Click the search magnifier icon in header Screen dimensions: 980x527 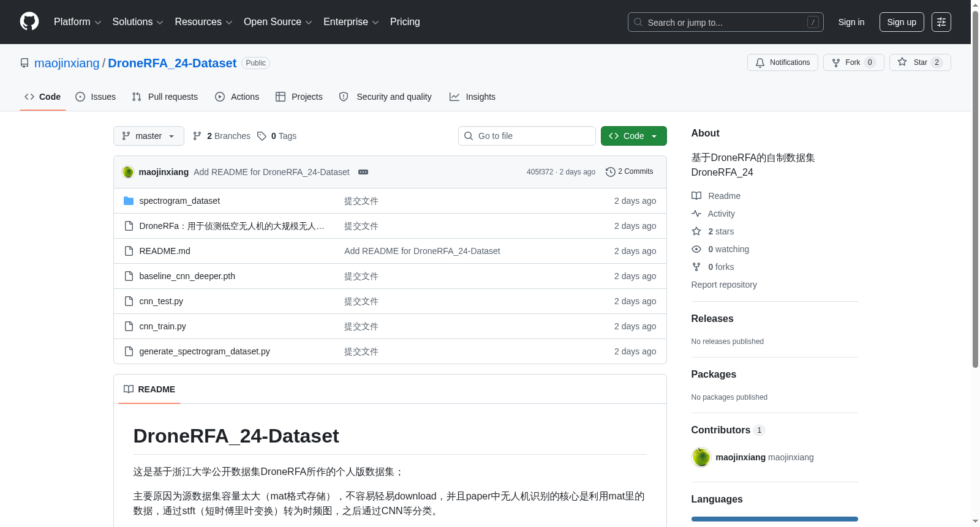[638, 22]
